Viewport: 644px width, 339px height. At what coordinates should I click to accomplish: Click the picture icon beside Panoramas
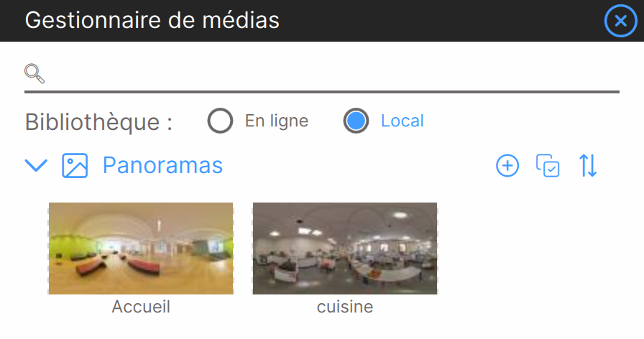click(75, 165)
